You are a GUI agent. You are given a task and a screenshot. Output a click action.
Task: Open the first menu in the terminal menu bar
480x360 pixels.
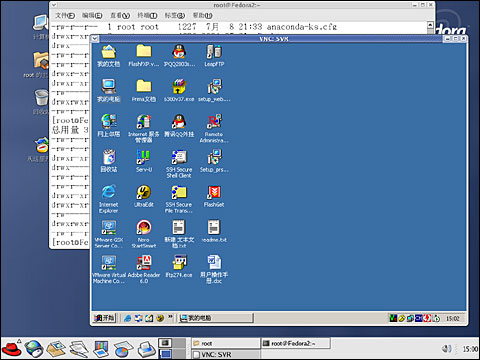tap(65, 15)
